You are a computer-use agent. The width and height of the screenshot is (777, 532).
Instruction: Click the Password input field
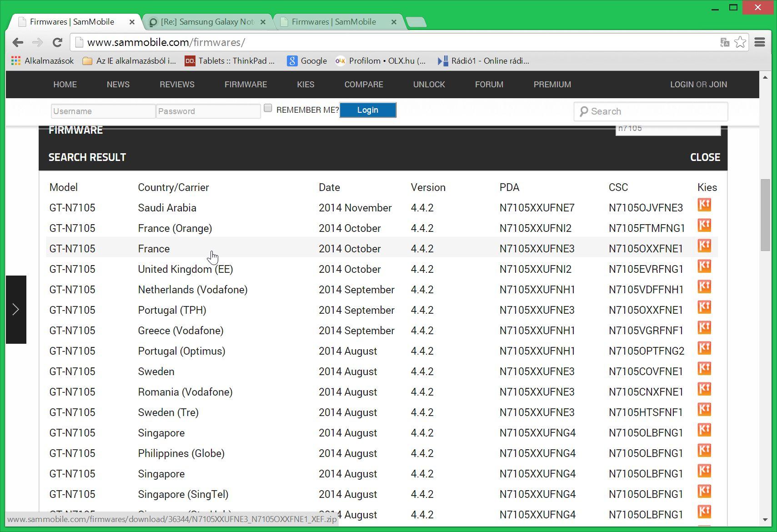[208, 111]
